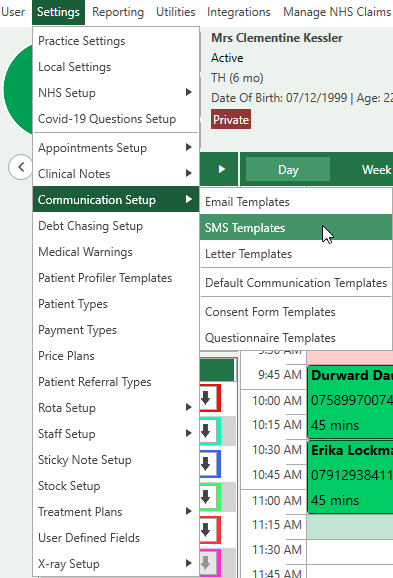Select User Defined Fields
The width and height of the screenshot is (393, 578).
click(116, 537)
